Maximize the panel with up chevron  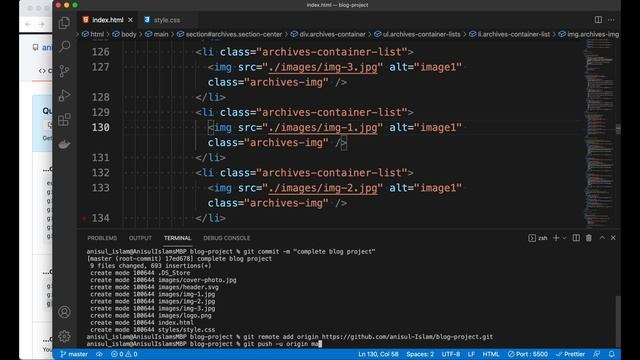pos(602,238)
